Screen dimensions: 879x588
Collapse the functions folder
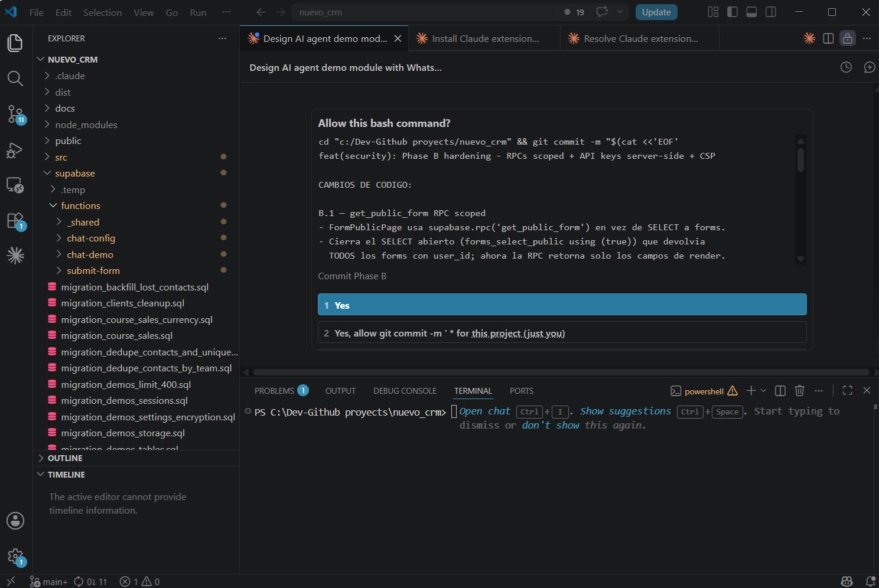53,205
